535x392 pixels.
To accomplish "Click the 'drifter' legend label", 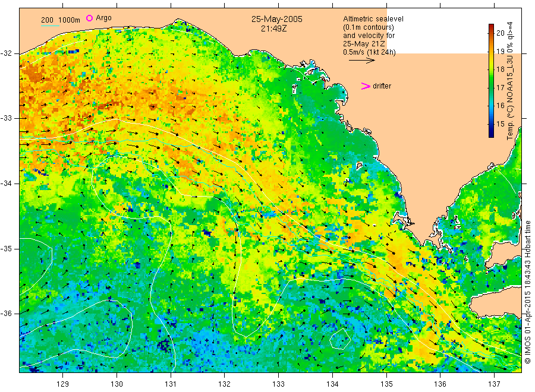I will (x=382, y=86).
